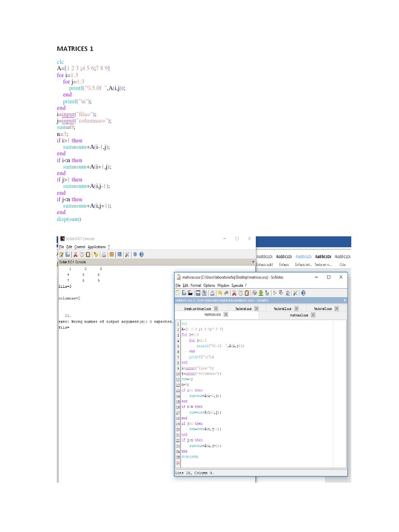The width and height of the screenshot is (399, 532).
Task: Switch to the factorial3.sce tab
Action: point(323,309)
